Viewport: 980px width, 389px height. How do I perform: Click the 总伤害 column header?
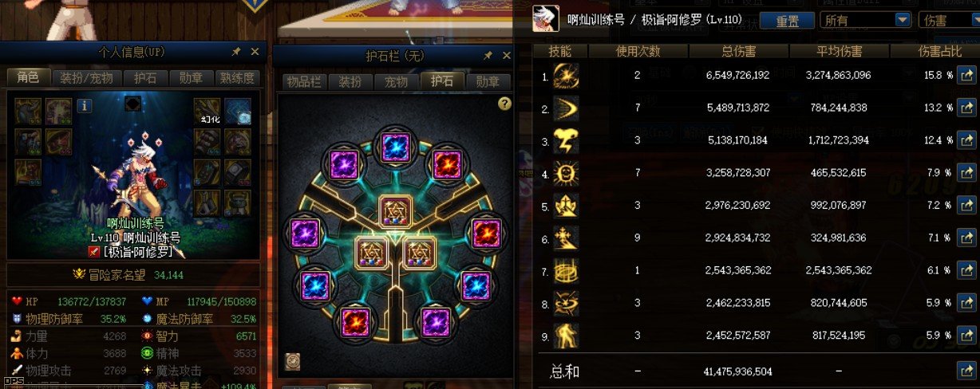tap(738, 51)
